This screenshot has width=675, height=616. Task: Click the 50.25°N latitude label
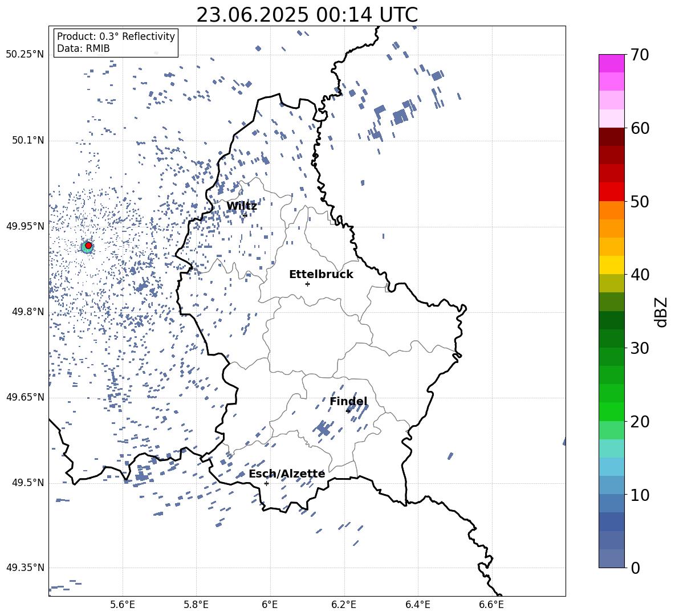[x=25, y=55]
